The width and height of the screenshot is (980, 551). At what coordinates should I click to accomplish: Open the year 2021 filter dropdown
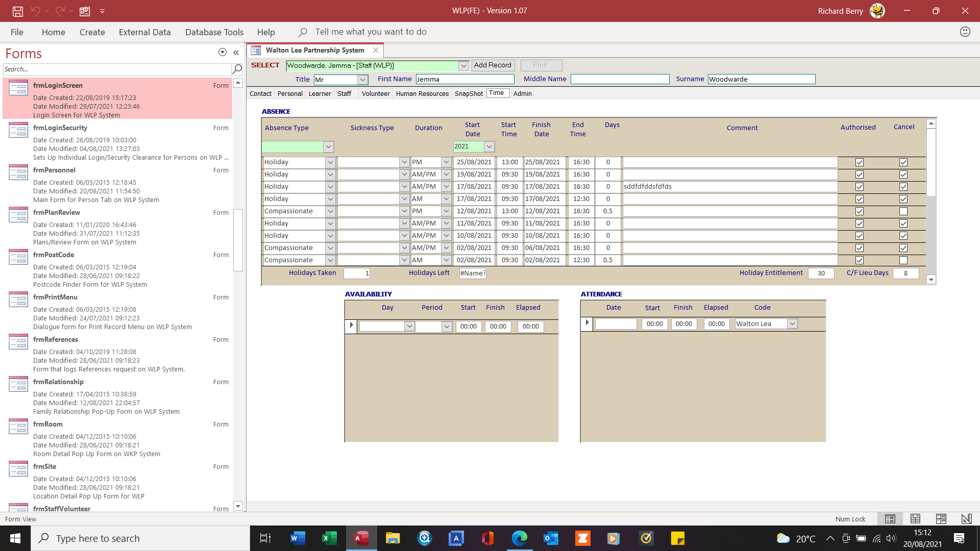coord(489,146)
